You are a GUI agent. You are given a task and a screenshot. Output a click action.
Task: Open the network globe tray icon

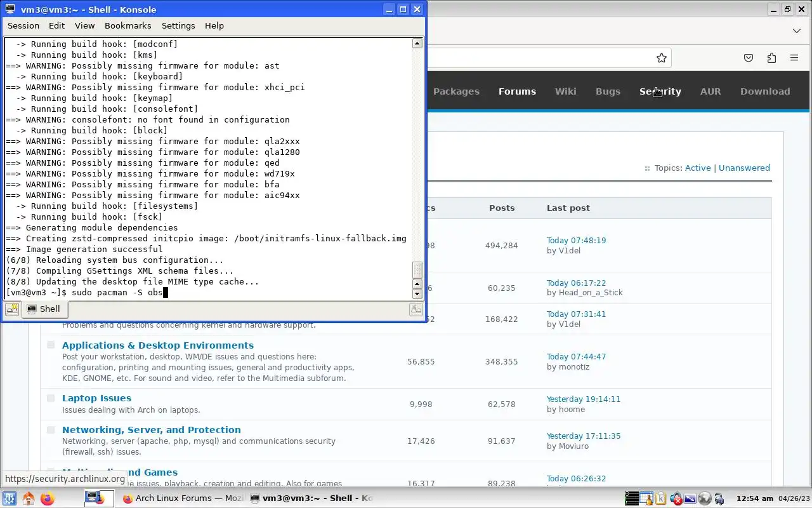(704, 498)
